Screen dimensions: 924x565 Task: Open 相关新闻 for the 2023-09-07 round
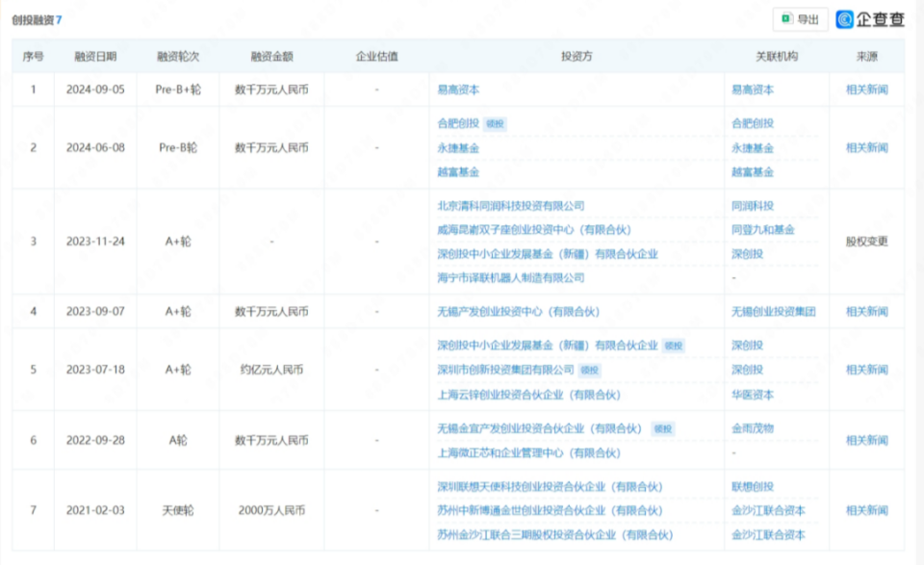click(x=867, y=312)
